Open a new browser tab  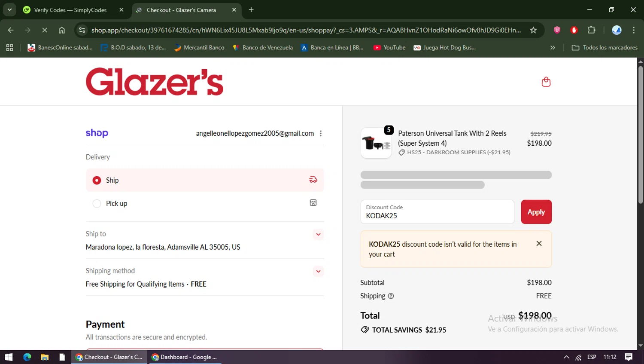251,10
